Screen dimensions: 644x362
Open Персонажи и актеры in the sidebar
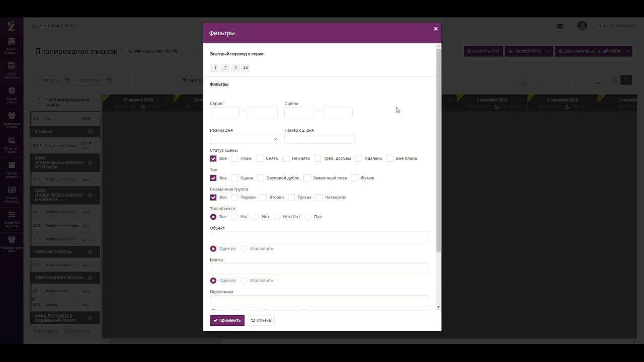click(12, 120)
